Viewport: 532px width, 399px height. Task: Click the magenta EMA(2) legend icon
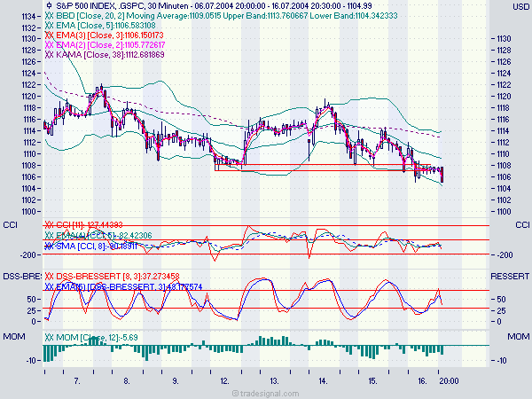(49, 45)
